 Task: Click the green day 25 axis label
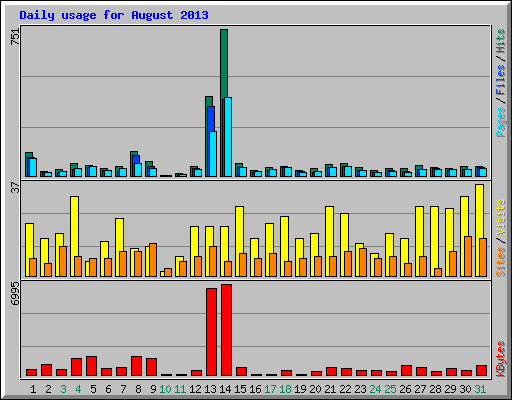390,389
